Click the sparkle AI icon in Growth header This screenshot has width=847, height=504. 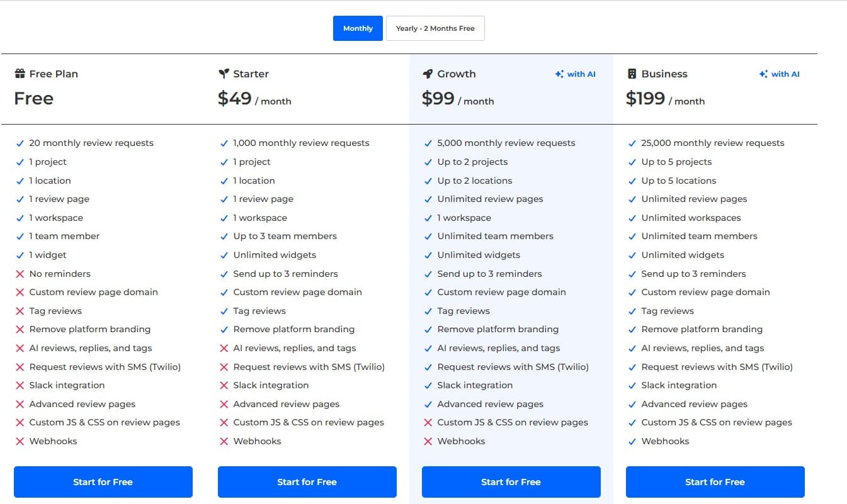pos(559,74)
